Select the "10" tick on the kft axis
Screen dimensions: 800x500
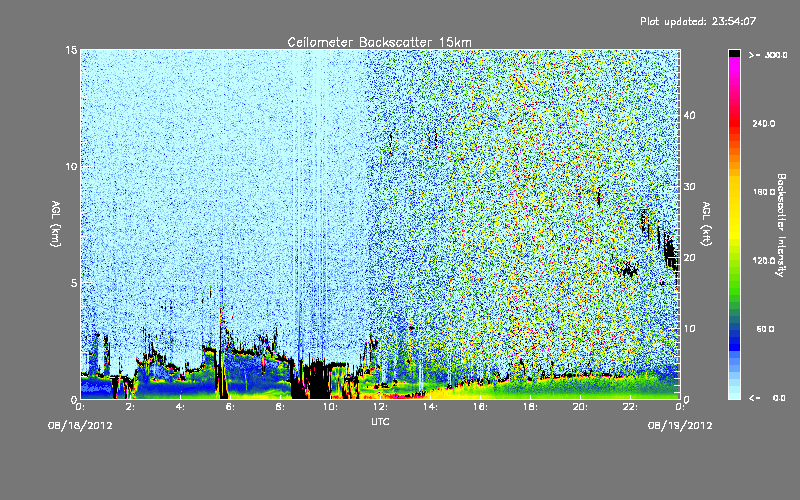point(689,329)
